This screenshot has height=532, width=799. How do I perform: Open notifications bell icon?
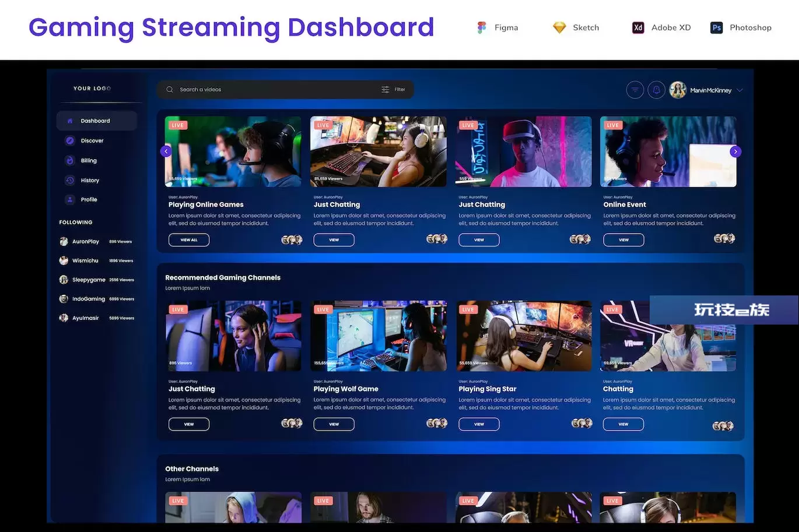(x=657, y=90)
